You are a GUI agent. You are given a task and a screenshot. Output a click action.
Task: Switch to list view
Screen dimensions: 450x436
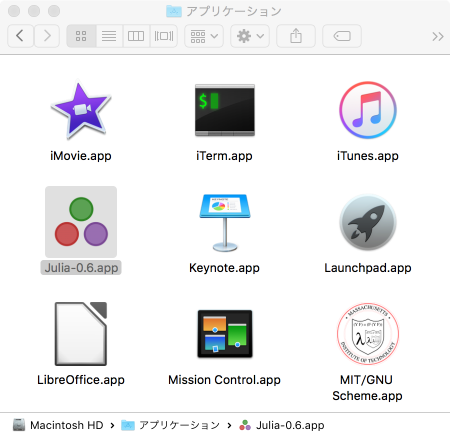109,36
